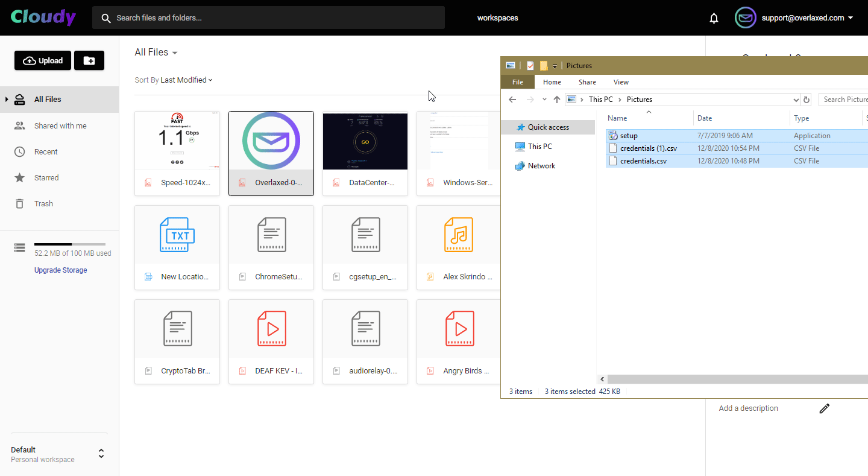Select the credentials.csv file

point(737,161)
